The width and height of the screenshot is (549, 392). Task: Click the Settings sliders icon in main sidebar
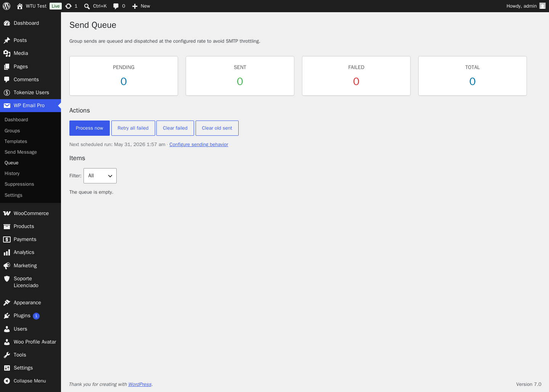(7, 368)
